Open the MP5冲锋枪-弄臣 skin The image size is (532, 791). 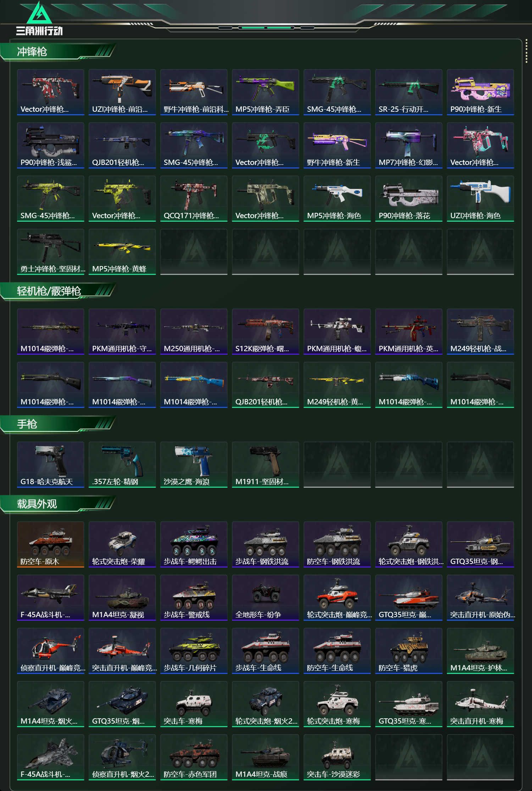coord(265,92)
